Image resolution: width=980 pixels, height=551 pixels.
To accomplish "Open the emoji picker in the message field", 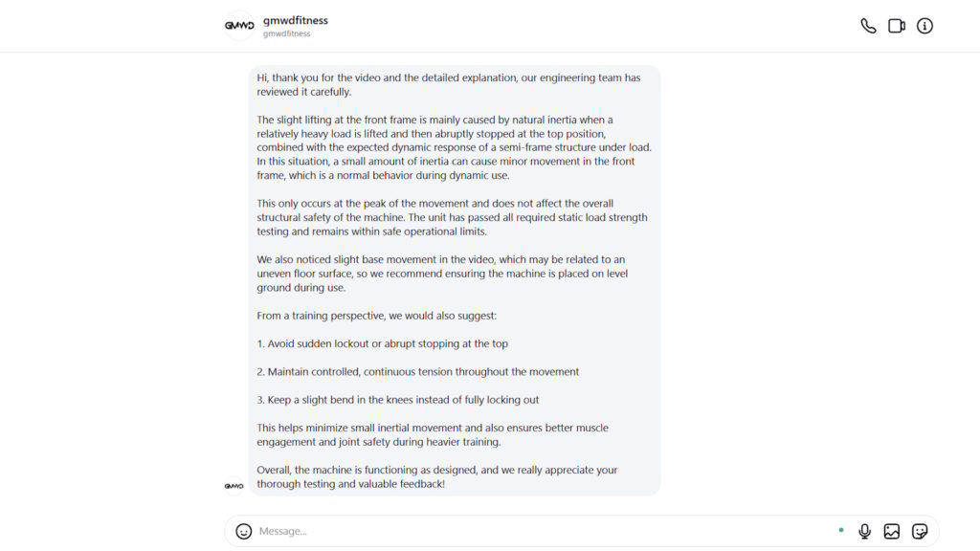I will point(244,530).
